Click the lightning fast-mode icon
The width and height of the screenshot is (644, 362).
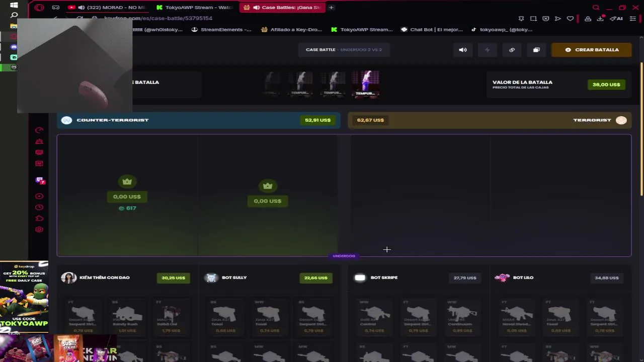(x=487, y=50)
